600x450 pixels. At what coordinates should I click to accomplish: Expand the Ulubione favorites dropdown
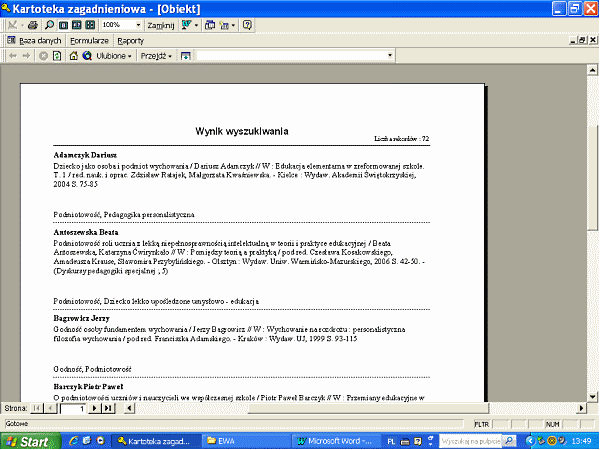114,56
